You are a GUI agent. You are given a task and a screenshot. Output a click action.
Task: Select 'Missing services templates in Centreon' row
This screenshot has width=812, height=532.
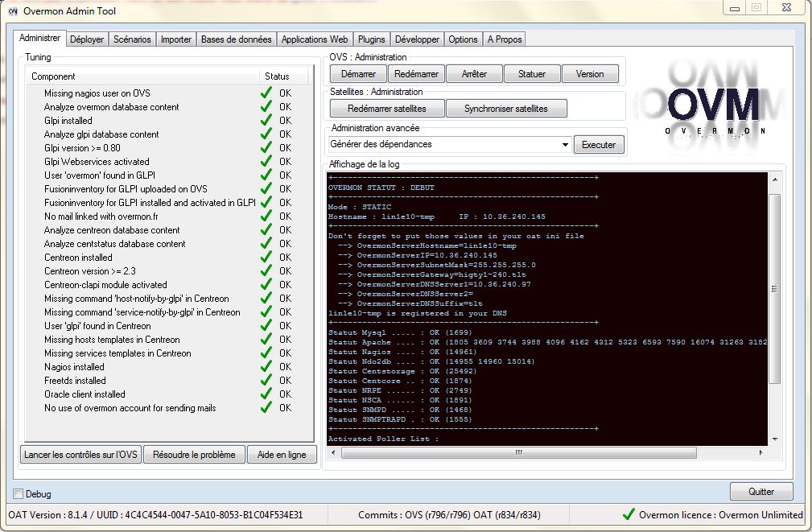click(169, 353)
